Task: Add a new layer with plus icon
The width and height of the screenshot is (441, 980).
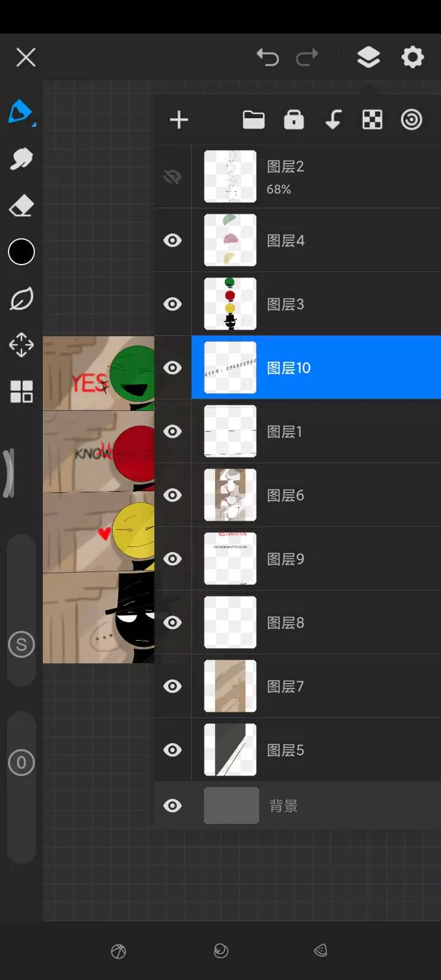Action: click(179, 119)
